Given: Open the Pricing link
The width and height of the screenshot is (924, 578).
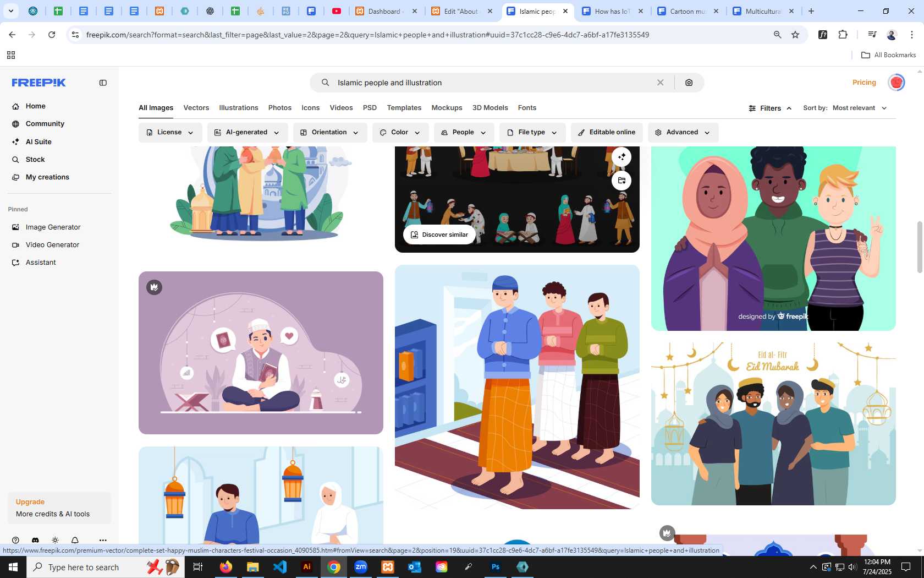Looking at the screenshot, I should [864, 83].
